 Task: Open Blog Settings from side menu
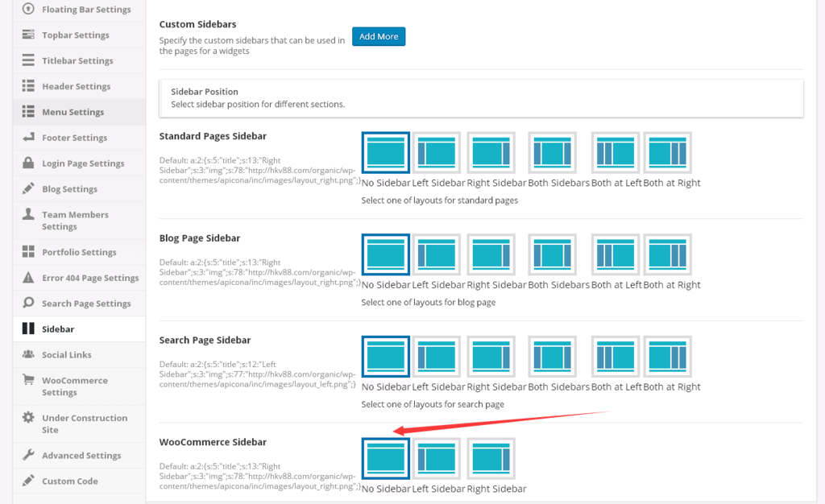click(x=69, y=189)
